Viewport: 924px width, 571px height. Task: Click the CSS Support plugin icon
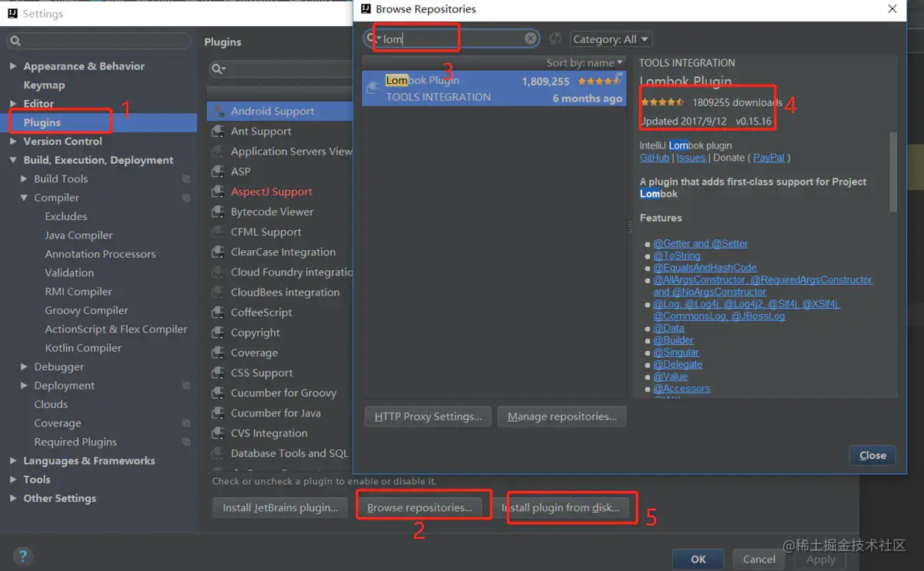218,372
